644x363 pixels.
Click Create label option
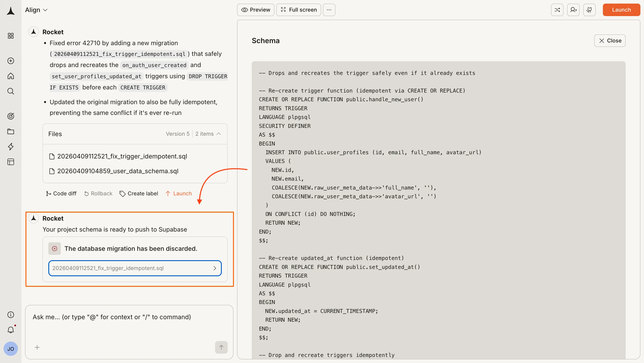point(139,194)
